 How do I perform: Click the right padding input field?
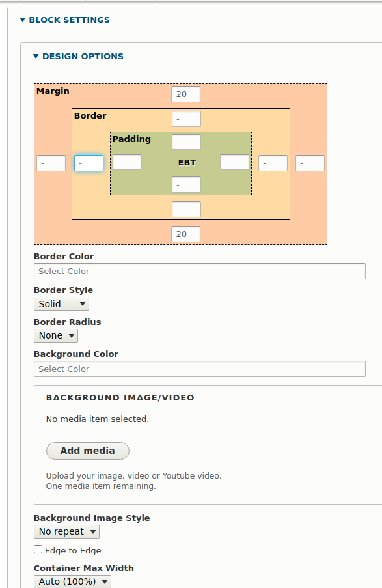pos(234,162)
